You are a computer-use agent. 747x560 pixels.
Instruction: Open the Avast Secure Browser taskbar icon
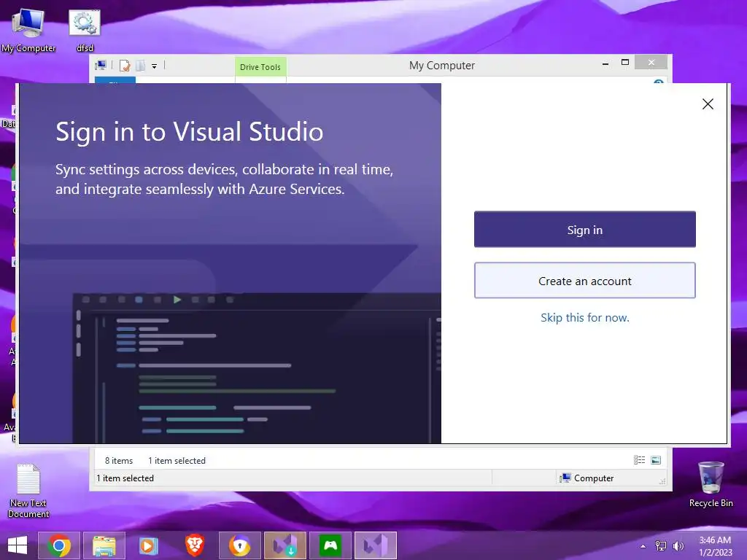pos(239,545)
